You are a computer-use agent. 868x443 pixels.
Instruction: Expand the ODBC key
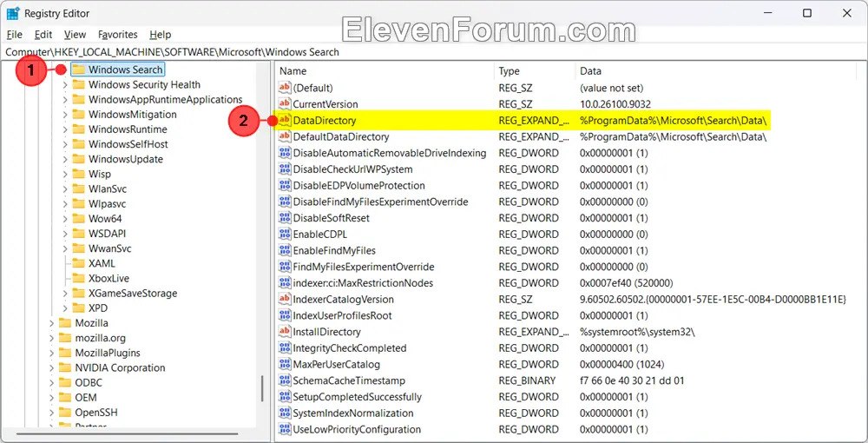(x=52, y=383)
